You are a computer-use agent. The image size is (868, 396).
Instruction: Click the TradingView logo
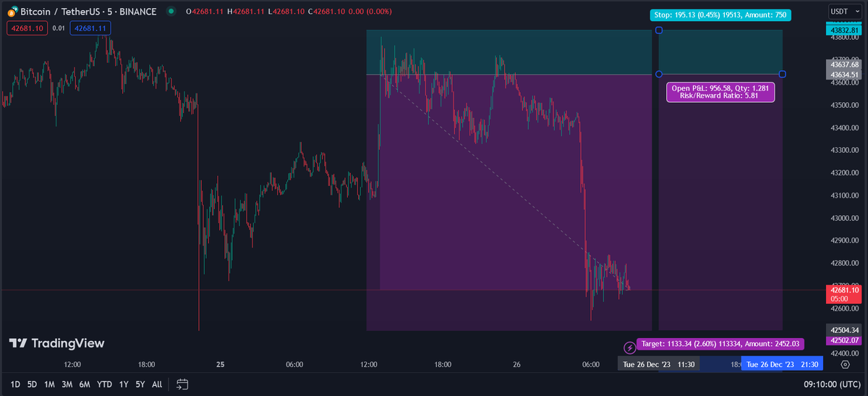click(x=56, y=343)
